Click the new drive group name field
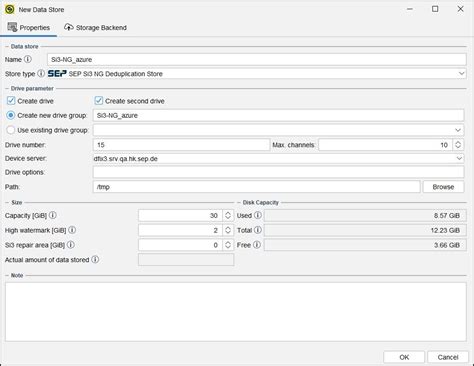The width and height of the screenshot is (474, 366). point(278,115)
